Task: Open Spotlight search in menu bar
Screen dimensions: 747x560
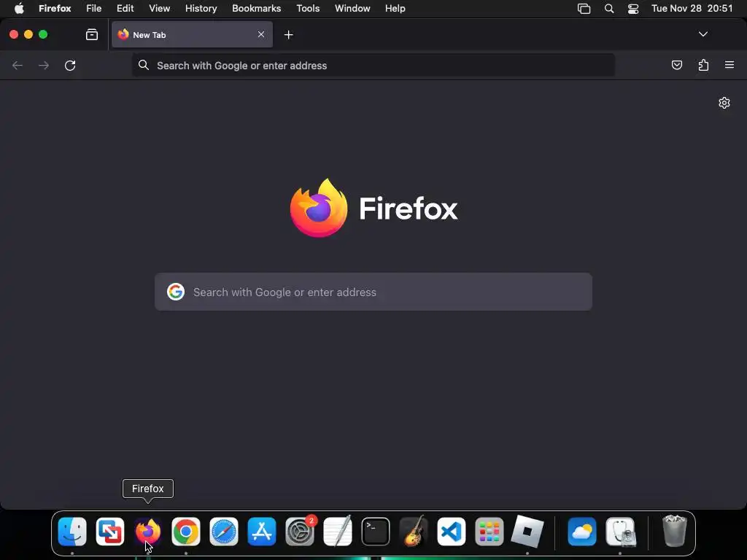Action: pyautogui.click(x=609, y=9)
